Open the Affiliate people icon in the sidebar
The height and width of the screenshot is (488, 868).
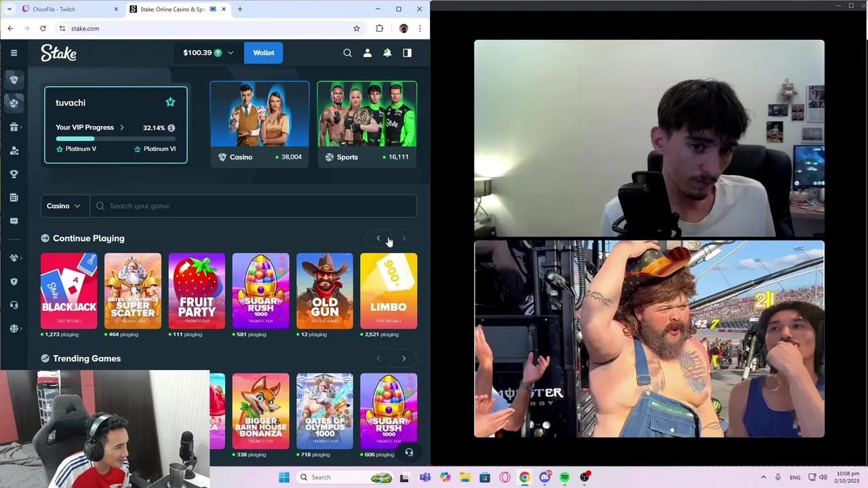[x=14, y=150]
